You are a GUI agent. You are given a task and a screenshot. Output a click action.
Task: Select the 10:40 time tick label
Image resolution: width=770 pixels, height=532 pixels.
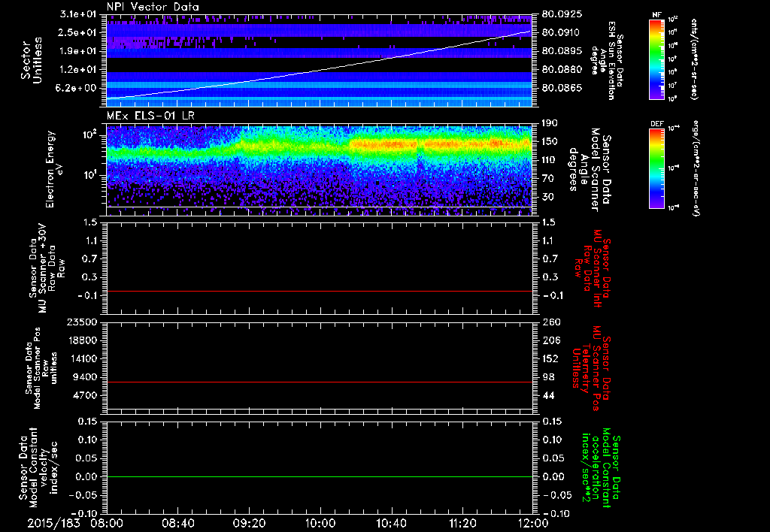[x=391, y=521]
